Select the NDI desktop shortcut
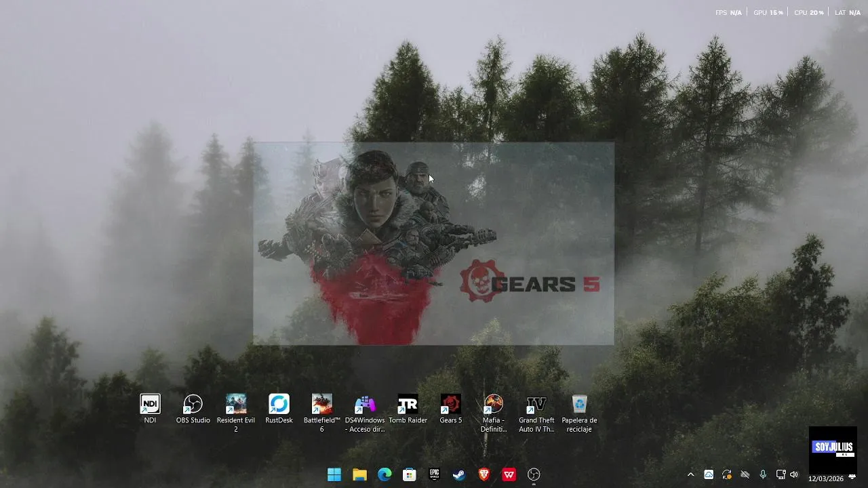Viewport: 868px width, 488px height. (x=150, y=409)
